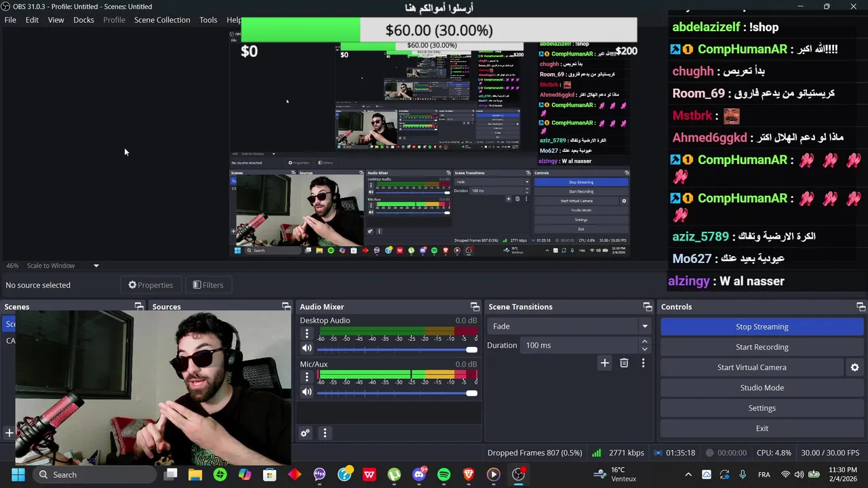The height and width of the screenshot is (488, 868).
Task: Open Desktop Audio three-dot options menu
Action: coord(307,333)
